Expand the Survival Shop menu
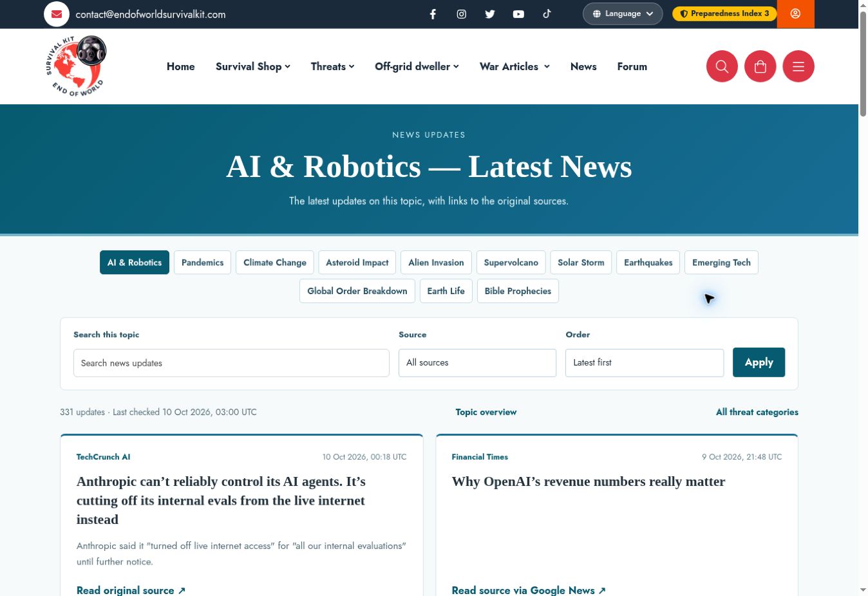 (253, 66)
